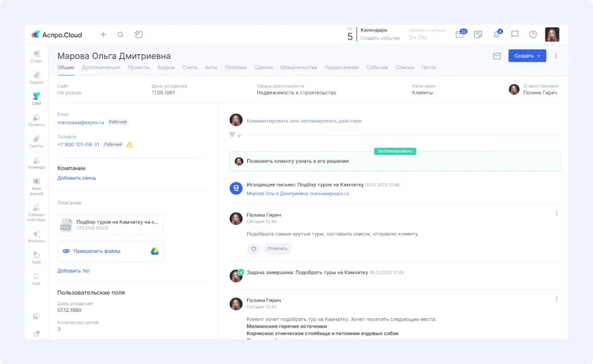Screen dimensions: 593x364
Task: Select the Общие tab
Action: (66, 68)
